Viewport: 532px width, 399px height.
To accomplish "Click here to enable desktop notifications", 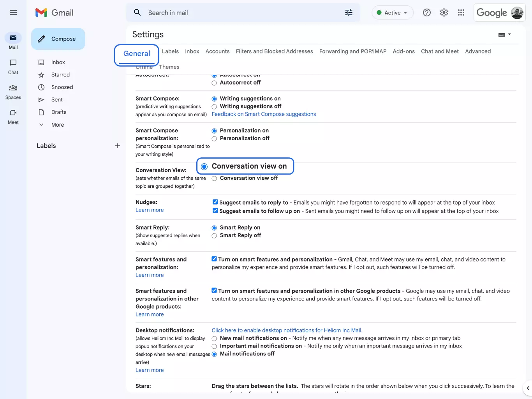I will [287, 330].
